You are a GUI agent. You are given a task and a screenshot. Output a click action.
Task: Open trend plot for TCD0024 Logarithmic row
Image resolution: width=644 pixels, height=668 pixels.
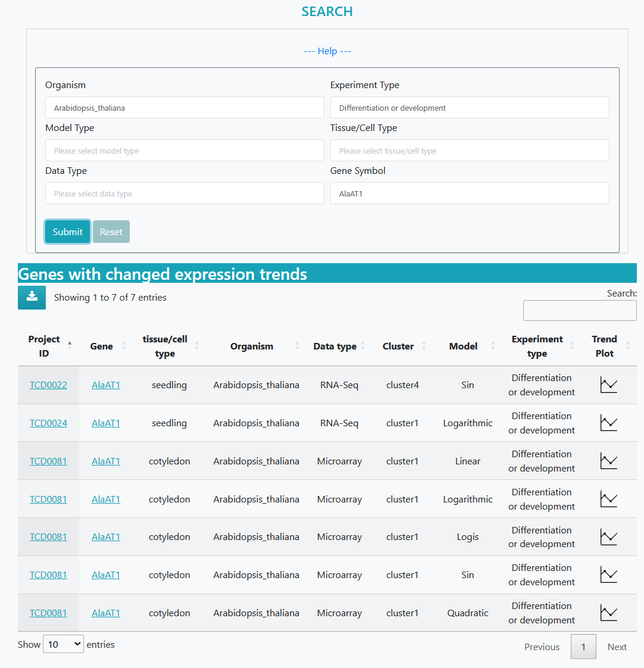(608, 423)
